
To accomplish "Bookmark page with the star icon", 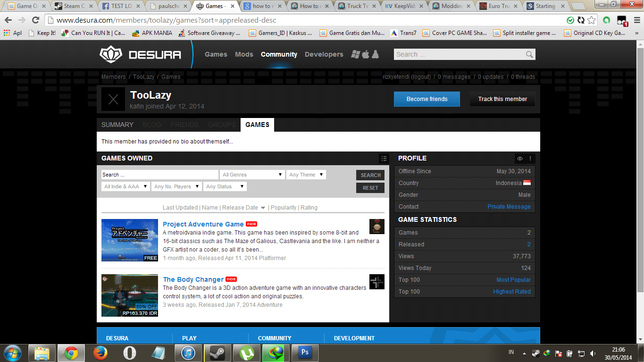I will (592, 20).
